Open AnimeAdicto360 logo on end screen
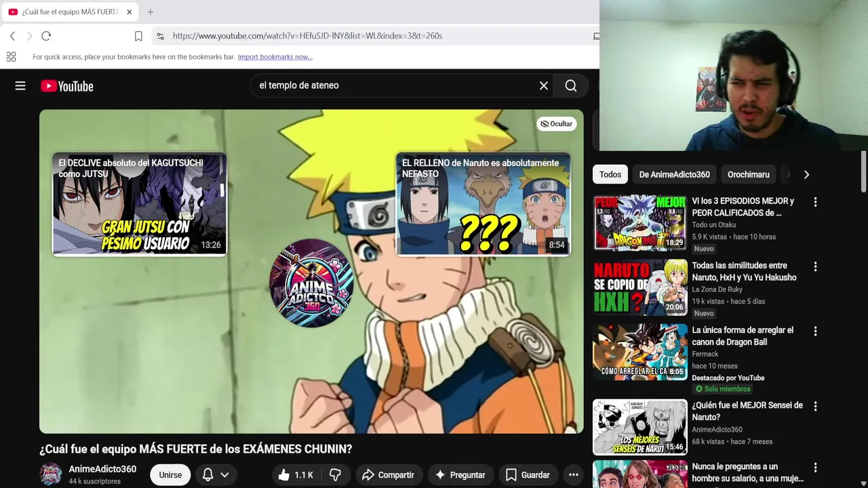The height and width of the screenshot is (488, 868). 311,283
